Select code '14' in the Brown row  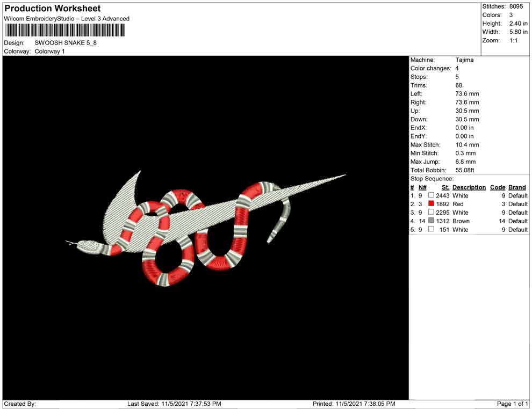pyautogui.click(x=502, y=221)
